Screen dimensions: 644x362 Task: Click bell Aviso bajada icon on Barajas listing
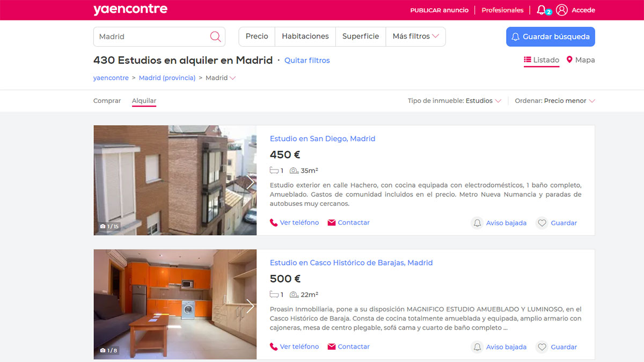[477, 347]
